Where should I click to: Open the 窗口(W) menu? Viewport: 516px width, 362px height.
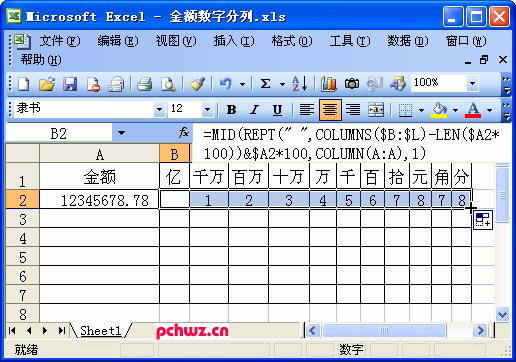click(466, 41)
